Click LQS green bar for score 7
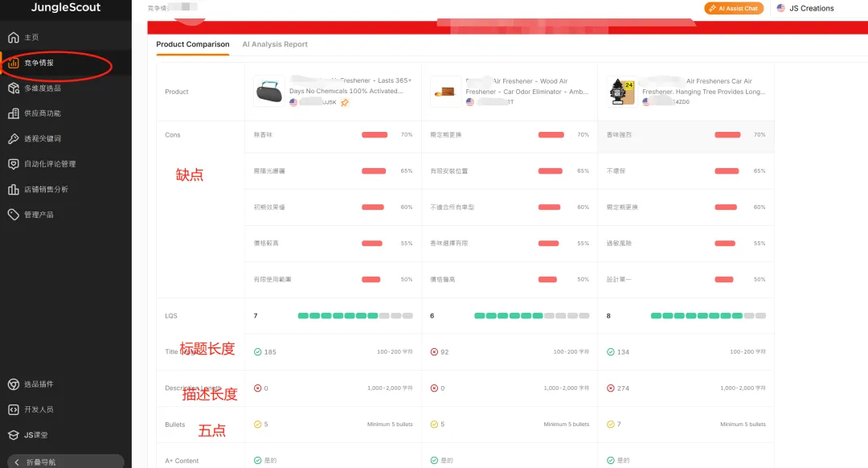Viewport: 868px width, 468px height. coord(355,316)
